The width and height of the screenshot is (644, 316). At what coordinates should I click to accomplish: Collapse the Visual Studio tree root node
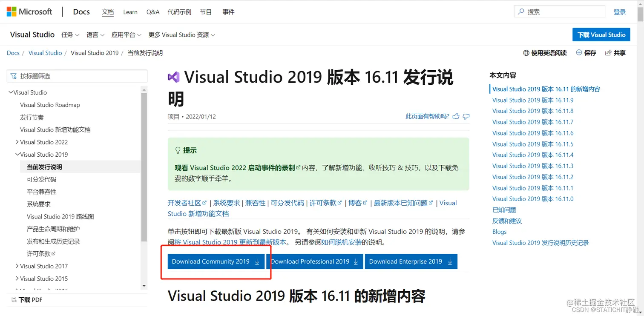(x=11, y=92)
